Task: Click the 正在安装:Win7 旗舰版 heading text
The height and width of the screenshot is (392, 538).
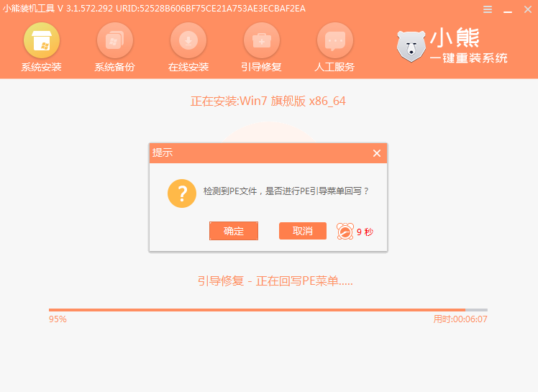Action: click(x=268, y=101)
